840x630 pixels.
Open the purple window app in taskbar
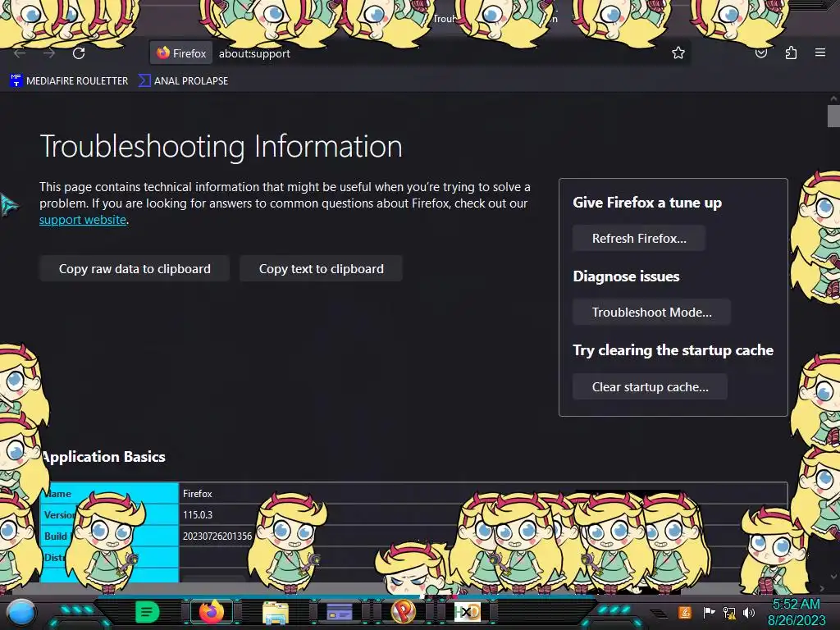tap(339, 612)
